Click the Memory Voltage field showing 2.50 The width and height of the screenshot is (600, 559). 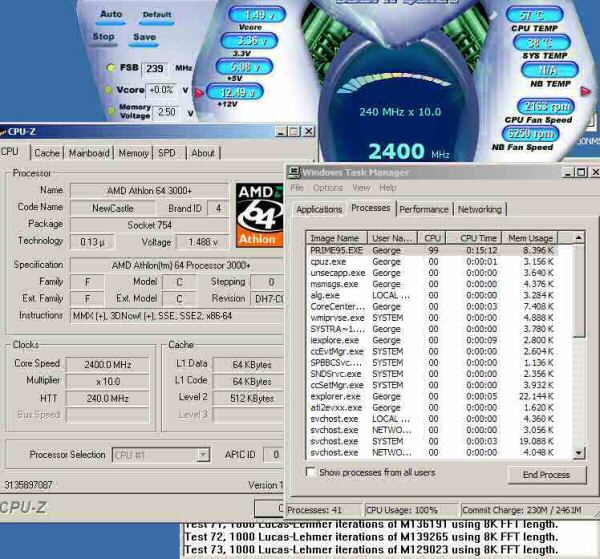tap(166, 112)
